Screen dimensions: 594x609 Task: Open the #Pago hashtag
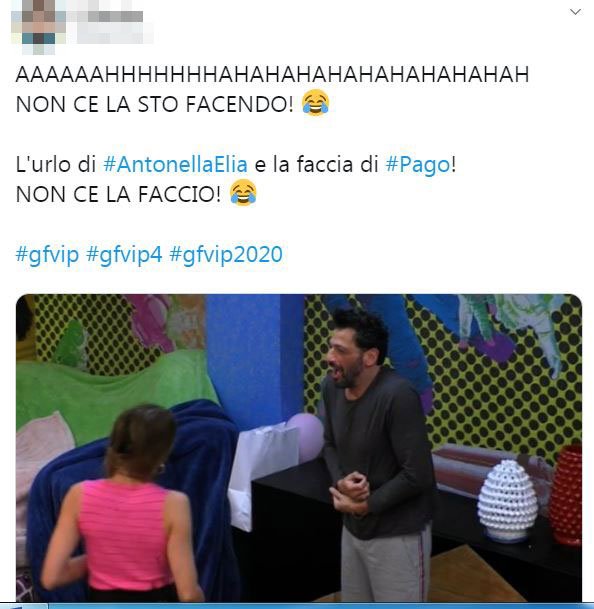coord(418,164)
